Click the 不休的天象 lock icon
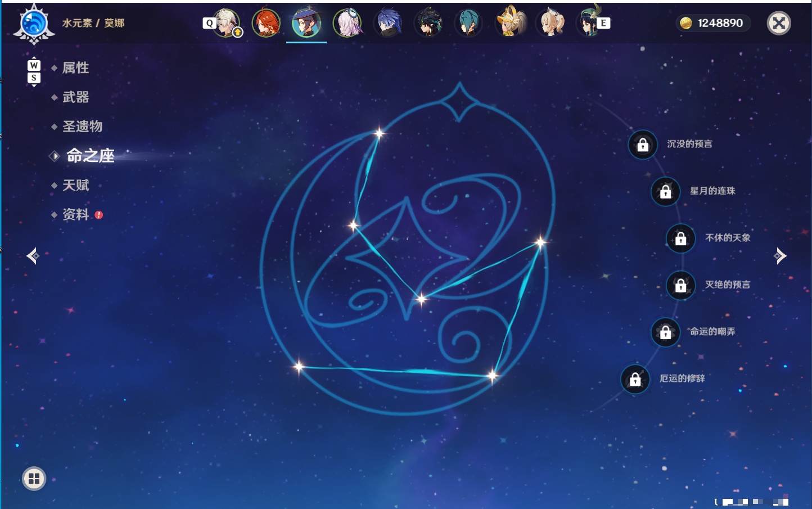 click(680, 238)
